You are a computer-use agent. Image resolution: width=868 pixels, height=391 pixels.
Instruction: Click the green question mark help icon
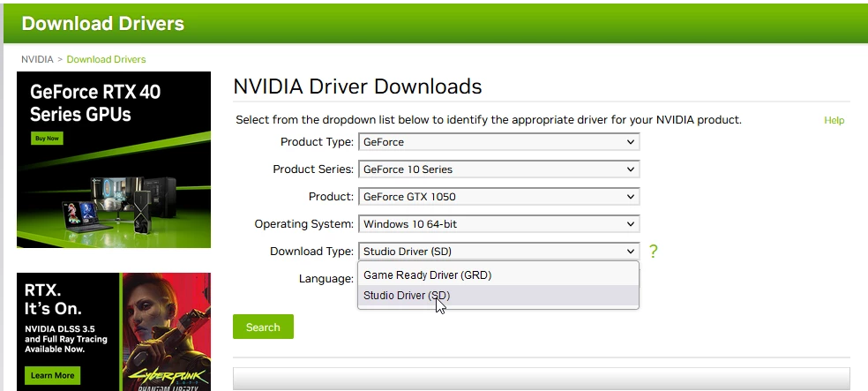654,252
